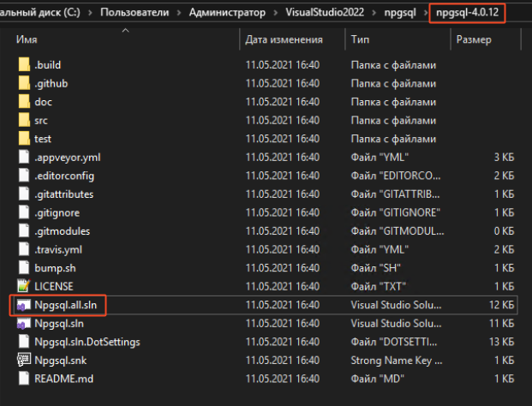
Task: Select the Npgsql.sln Visual Studio icon
Action: (24, 324)
